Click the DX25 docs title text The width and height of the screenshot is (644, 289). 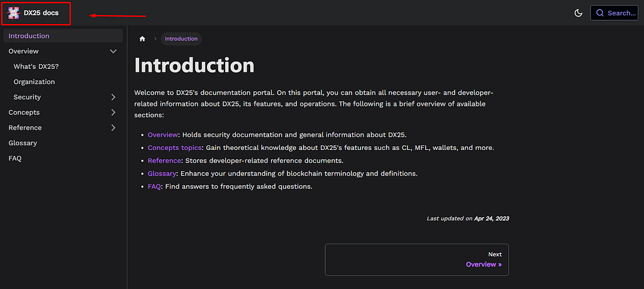tap(41, 13)
